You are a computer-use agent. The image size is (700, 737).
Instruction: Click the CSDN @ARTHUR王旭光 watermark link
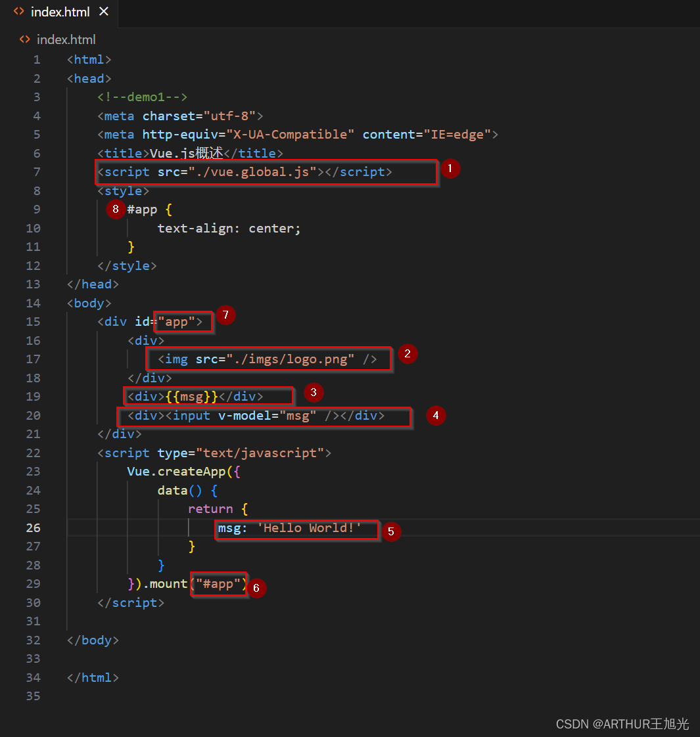point(622,724)
